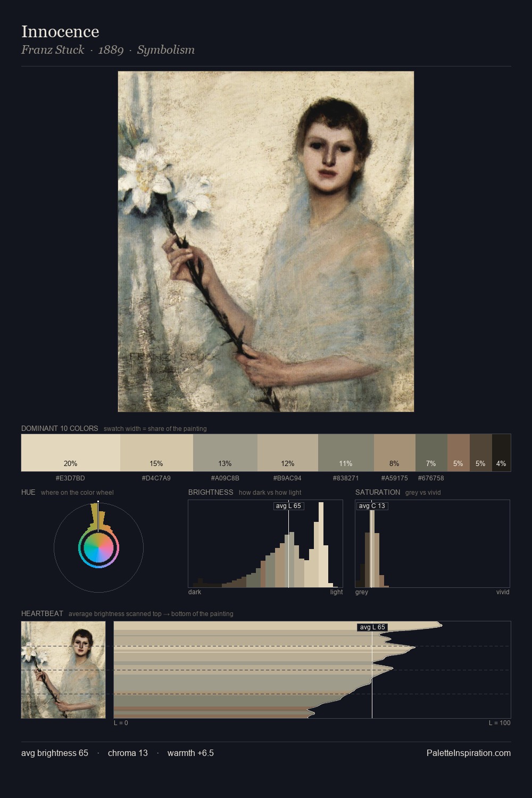Click the hex code '#B9AC94'

pos(287,478)
